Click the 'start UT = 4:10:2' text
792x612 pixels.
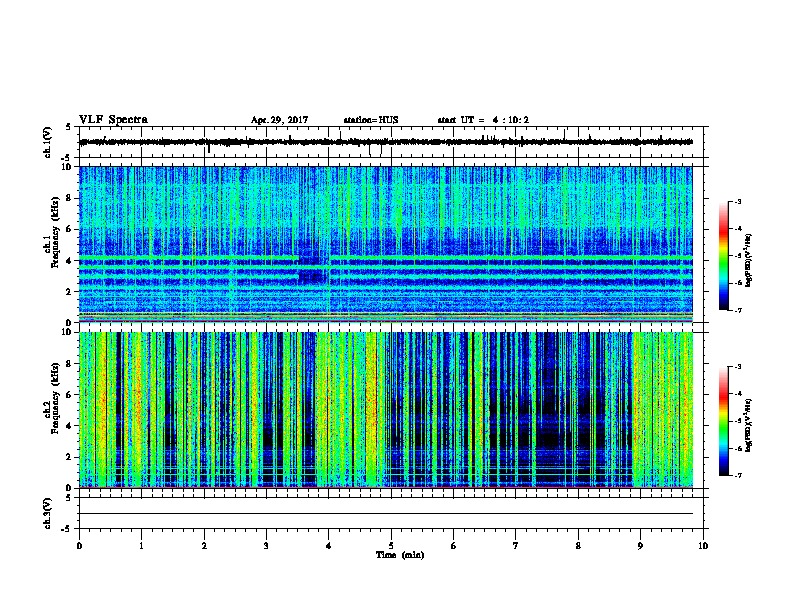[x=483, y=120]
